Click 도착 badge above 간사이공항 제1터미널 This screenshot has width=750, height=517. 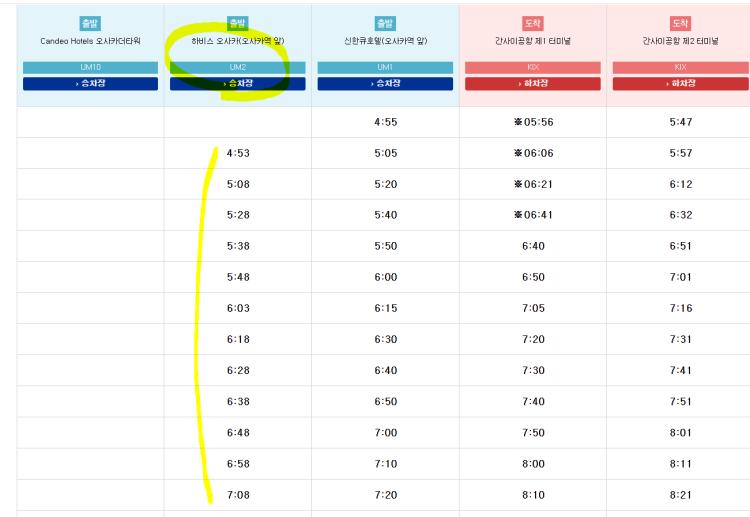point(533,23)
